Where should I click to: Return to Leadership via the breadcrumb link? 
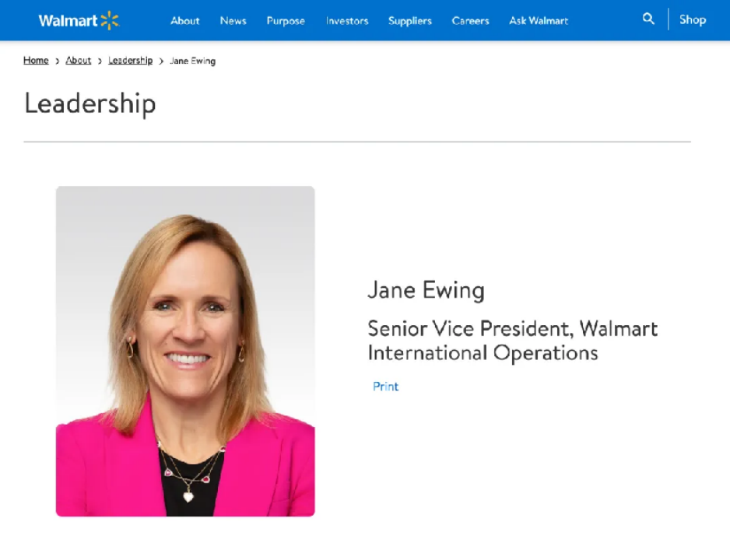(130, 61)
